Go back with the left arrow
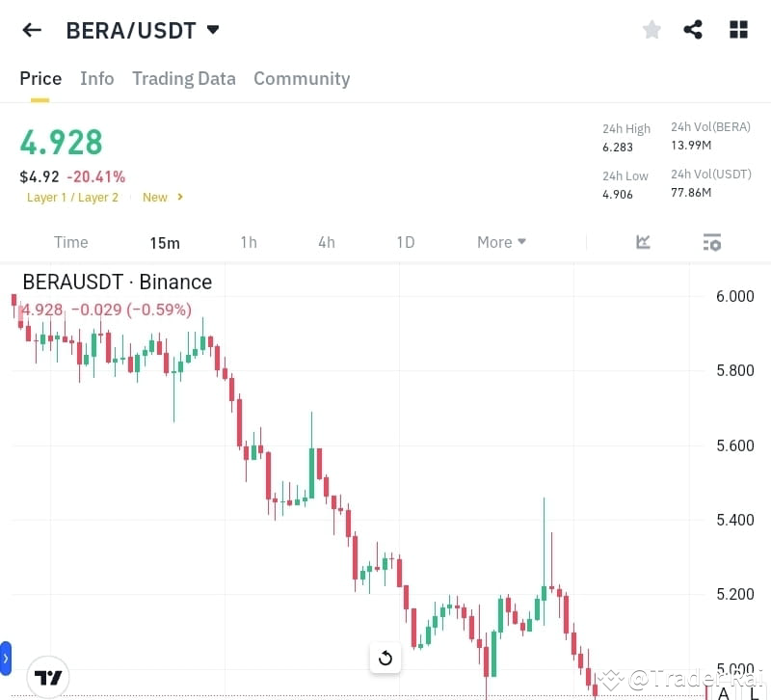This screenshot has height=700, width=771. (x=31, y=29)
